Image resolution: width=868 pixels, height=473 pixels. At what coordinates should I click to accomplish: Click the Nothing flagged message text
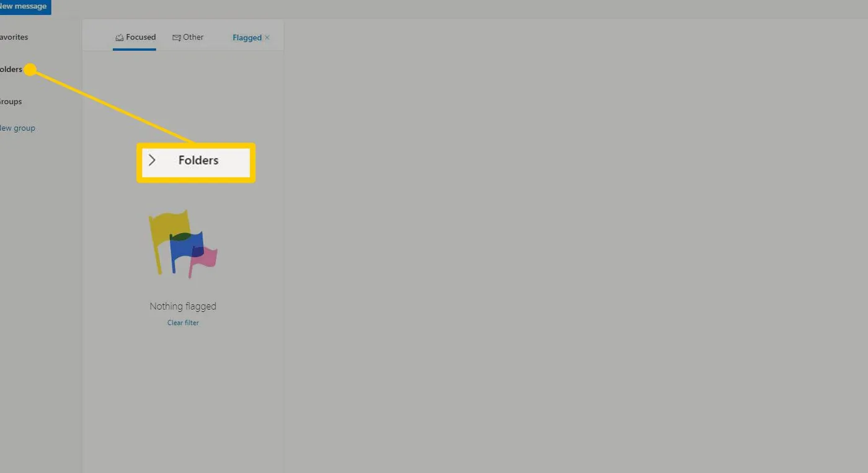click(183, 306)
